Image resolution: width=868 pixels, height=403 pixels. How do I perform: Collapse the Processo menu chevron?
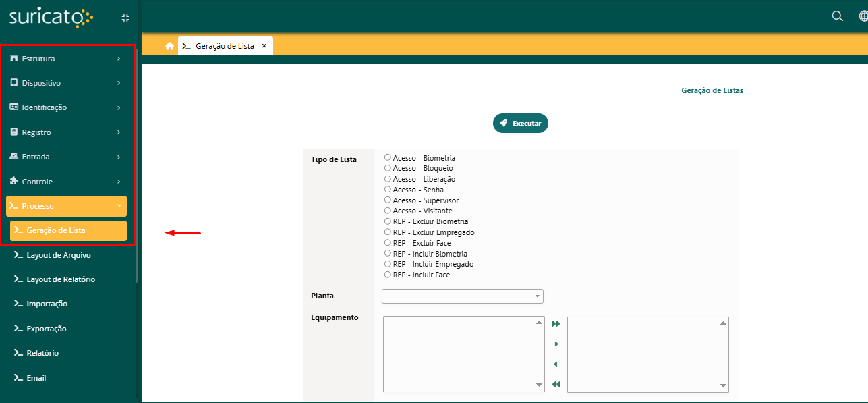click(119, 206)
